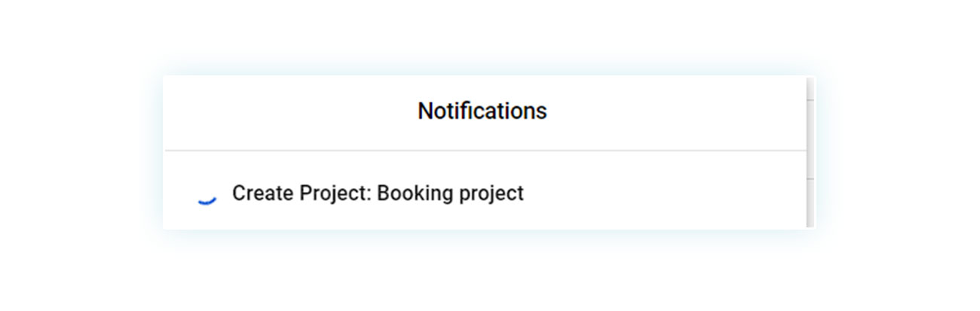Click the vertical scrollbar on the notifications panel
Viewport: 980px width, 311px height.
[810, 152]
